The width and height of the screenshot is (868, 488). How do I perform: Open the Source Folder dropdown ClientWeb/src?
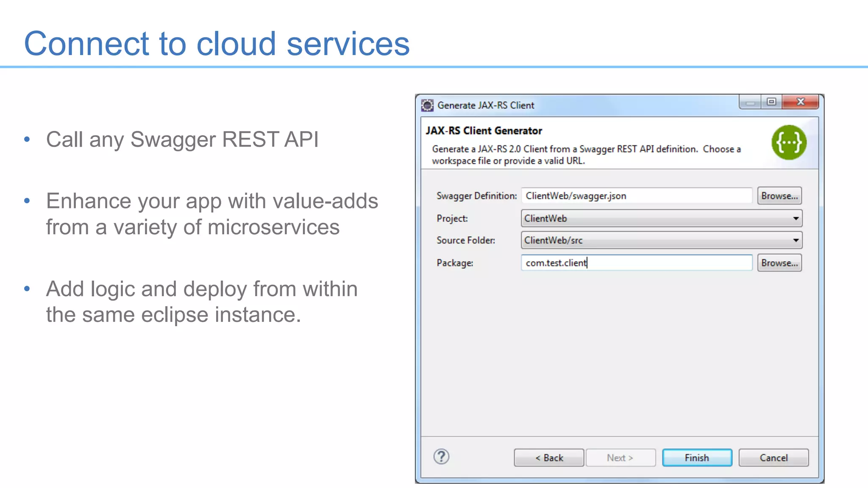point(661,240)
